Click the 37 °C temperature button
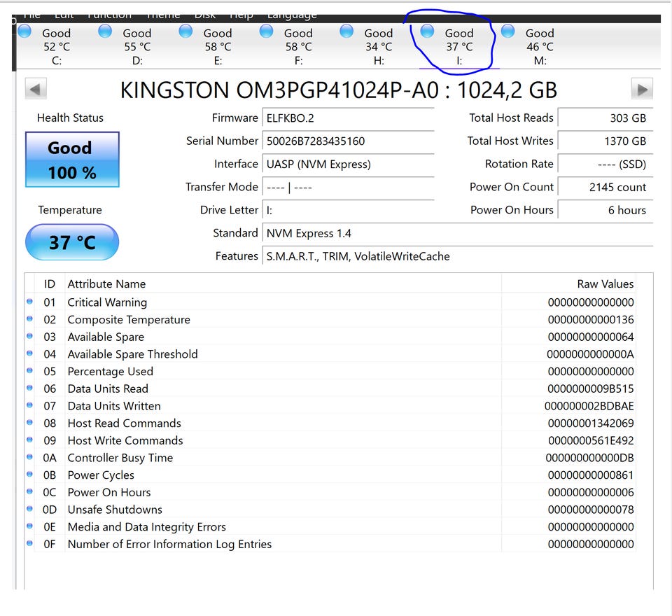Screen dimensions: 672x616 coord(72,242)
